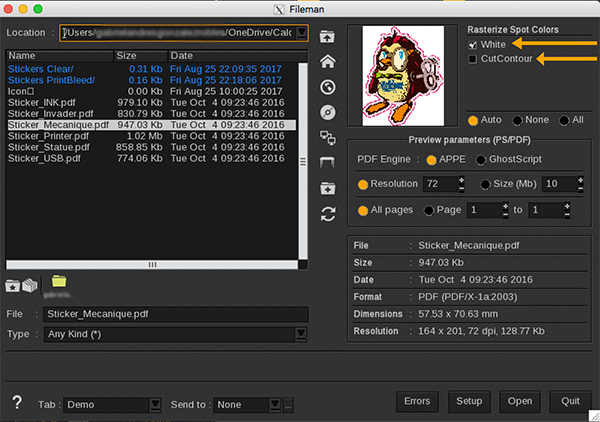Select GhostScript as PDF engine
Screen dimensions: 600x422
point(482,160)
